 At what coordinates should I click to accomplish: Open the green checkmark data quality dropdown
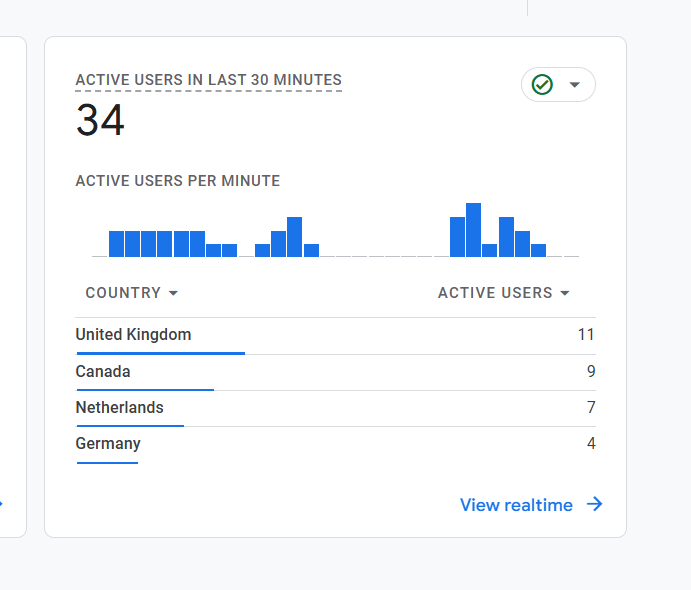click(558, 85)
